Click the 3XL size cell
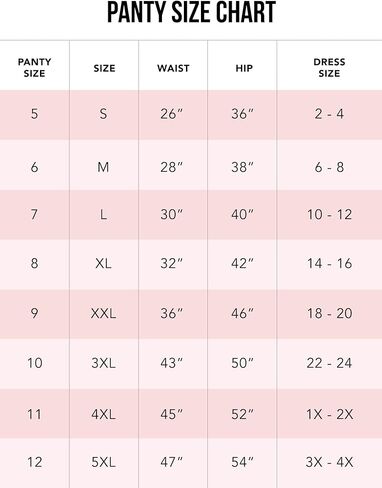Screen dimensions: 382x488 [103, 363]
